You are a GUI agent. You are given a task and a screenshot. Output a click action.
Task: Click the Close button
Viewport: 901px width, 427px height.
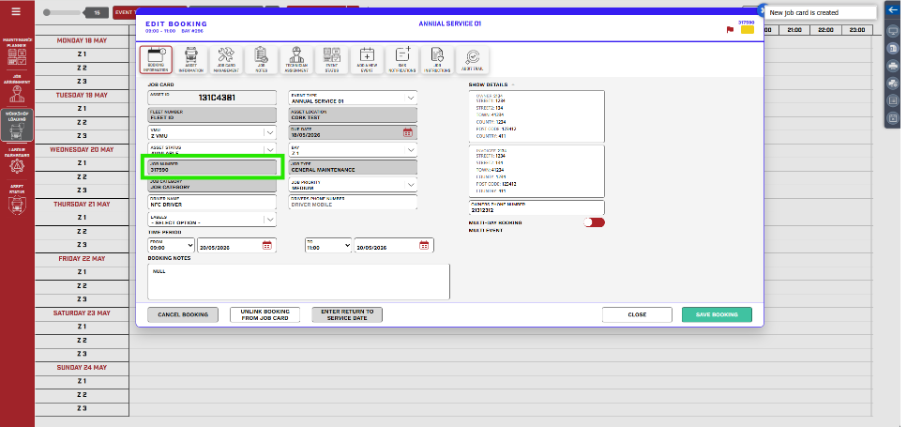(x=637, y=315)
